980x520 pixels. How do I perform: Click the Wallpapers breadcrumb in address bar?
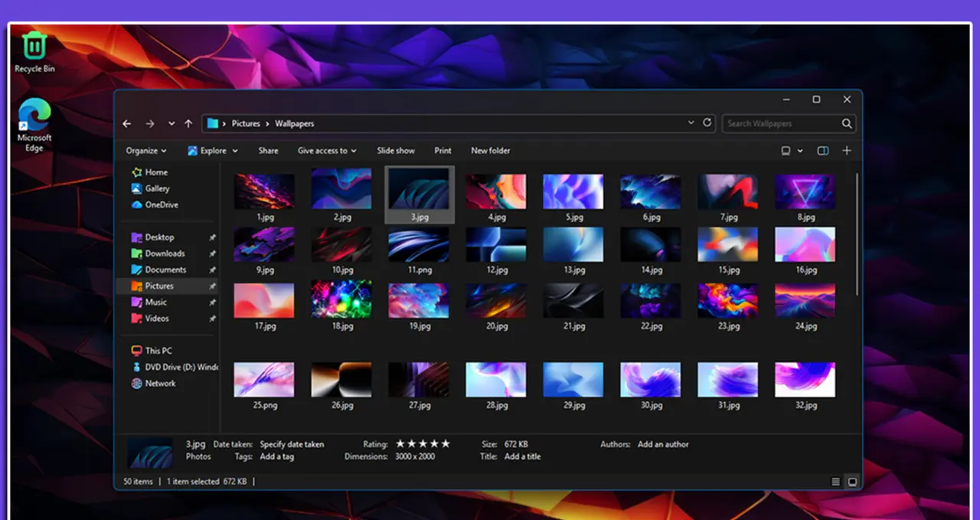tap(295, 123)
